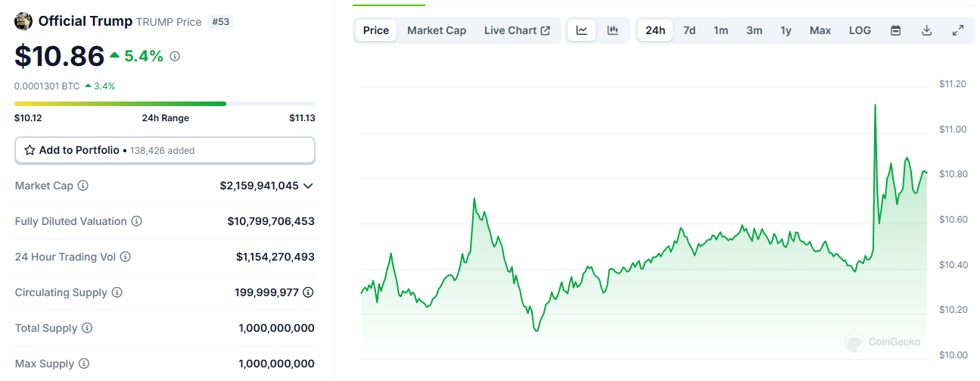Click the info icon next to Circulating Supply label
Image resolution: width=980 pixels, height=381 pixels.
[x=117, y=292]
